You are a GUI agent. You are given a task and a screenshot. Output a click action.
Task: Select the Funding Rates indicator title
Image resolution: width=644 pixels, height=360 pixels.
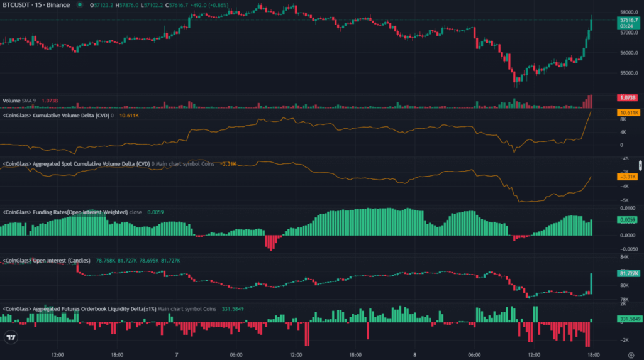(x=65, y=212)
